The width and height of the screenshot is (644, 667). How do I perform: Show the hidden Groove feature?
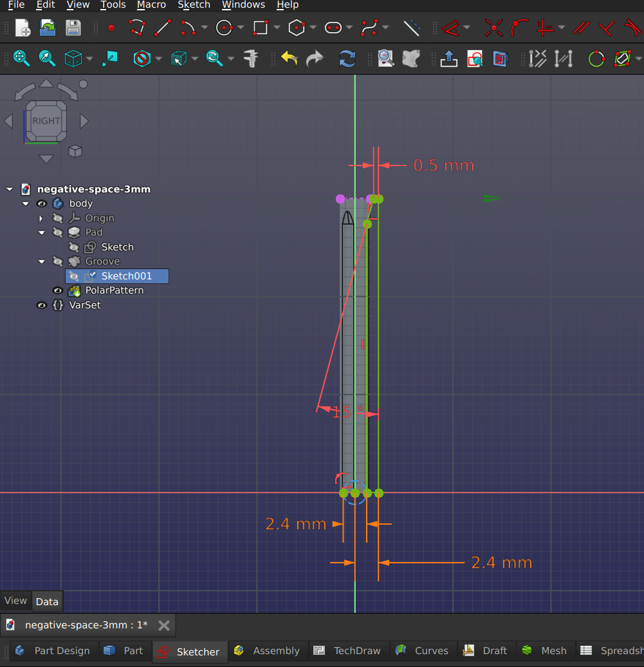(58, 261)
